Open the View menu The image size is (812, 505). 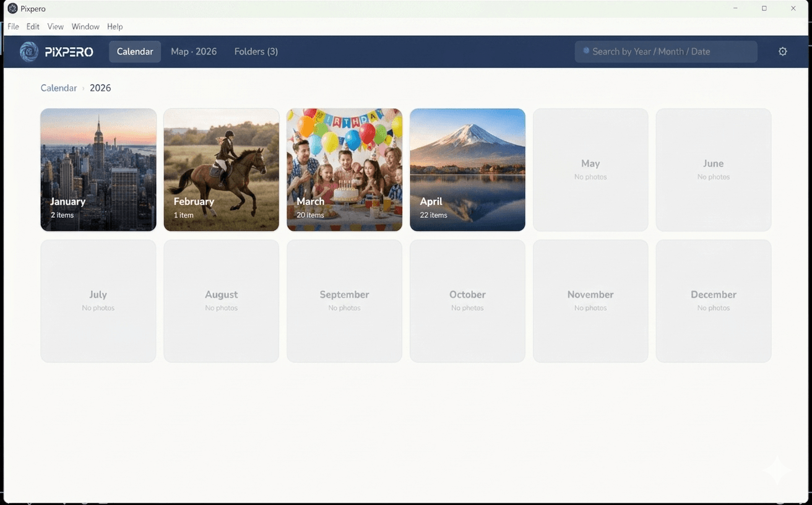pyautogui.click(x=56, y=27)
